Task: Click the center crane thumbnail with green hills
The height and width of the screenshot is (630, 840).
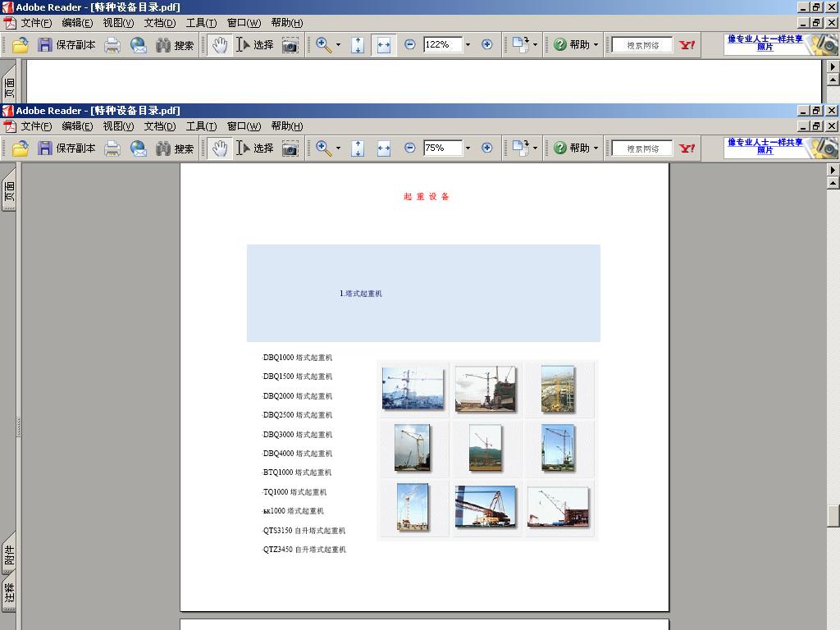Action: (x=486, y=449)
